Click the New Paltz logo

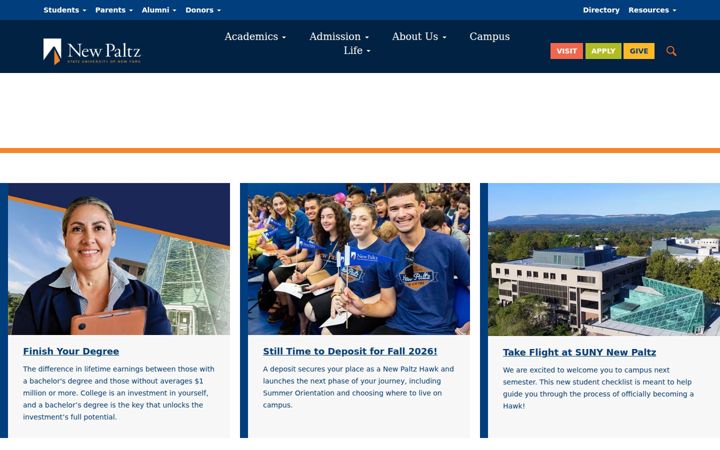pyautogui.click(x=92, y=51)
